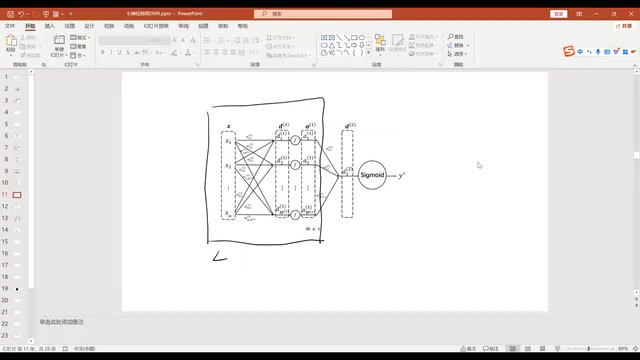The image size is (640, 360).
Task: Switch to the Draw (绘图) tab
Action: tap(69, 26)
